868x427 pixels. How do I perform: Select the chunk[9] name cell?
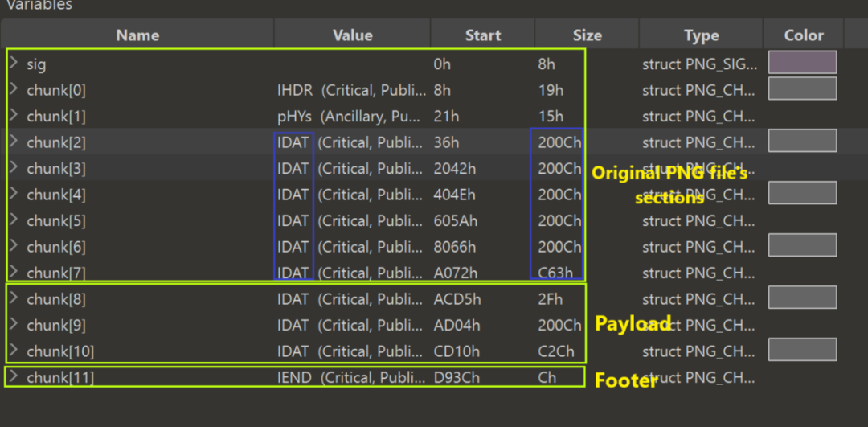56,325
